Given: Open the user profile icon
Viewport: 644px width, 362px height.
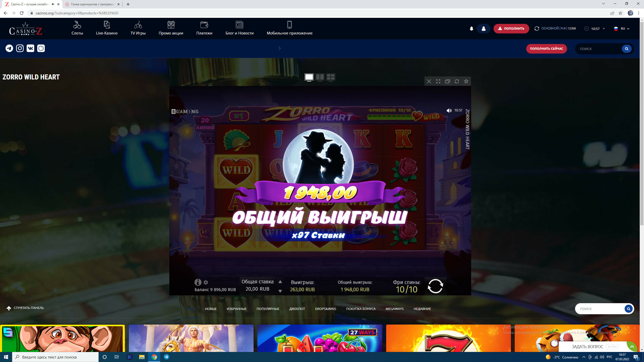Looking at the screenshot, I should (483, 29).
